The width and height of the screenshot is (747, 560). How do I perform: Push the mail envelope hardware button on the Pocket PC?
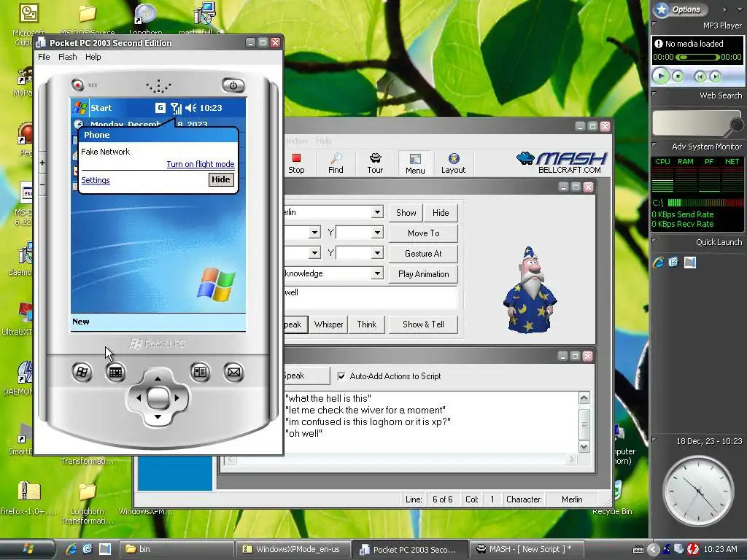(x=233, y=372)
